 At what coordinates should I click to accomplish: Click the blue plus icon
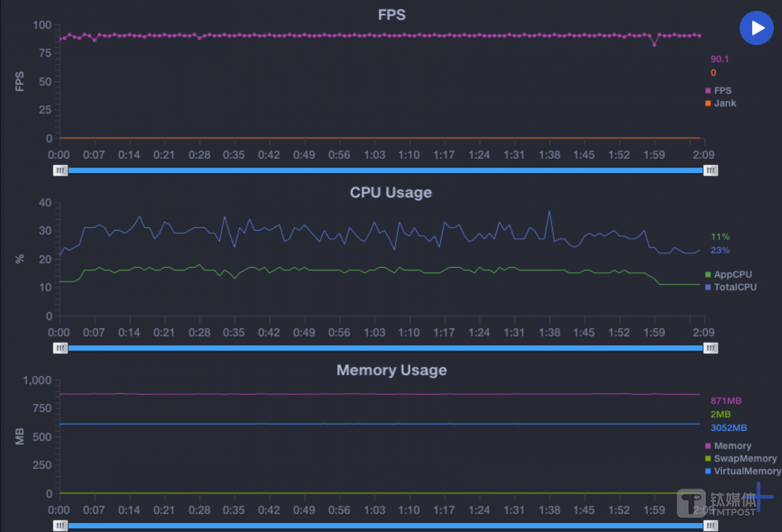click(x=760, y=496)
